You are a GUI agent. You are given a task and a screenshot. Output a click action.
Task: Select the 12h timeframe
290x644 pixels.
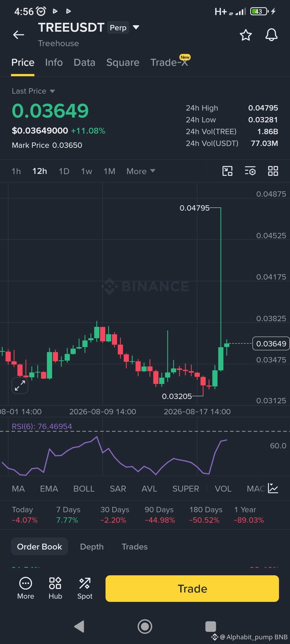[x=40, y=171]
